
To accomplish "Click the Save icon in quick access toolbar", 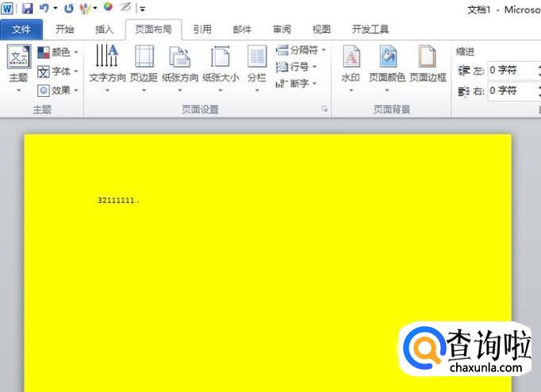I will click(x=27, y=8).
